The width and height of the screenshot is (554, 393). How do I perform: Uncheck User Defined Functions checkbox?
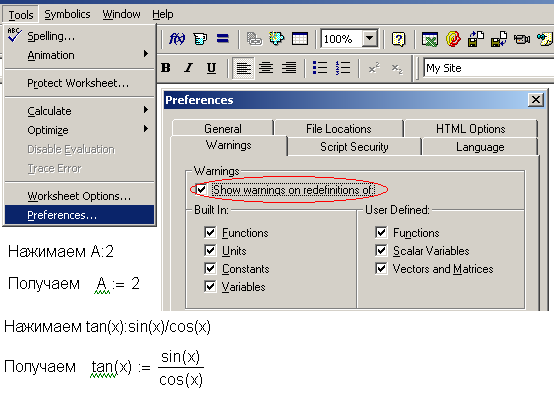click(x=381, y=233)
